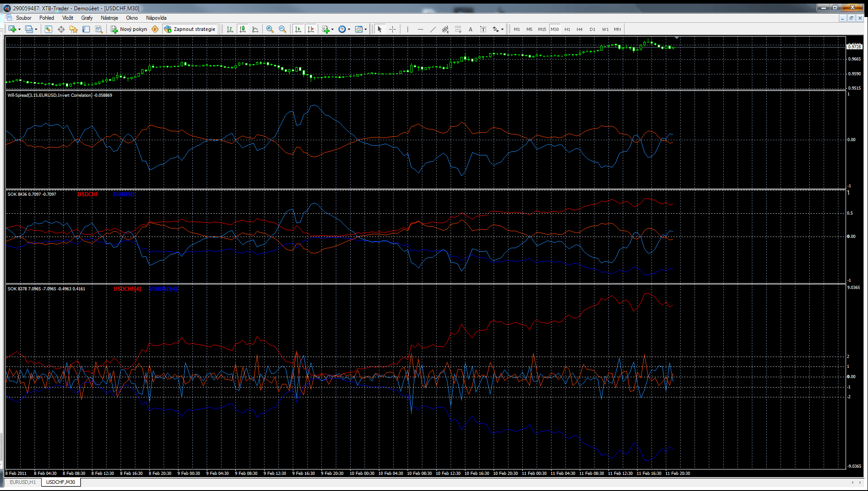
Task: Select the Equidistant Channel tool
Action: click(445, 29)
